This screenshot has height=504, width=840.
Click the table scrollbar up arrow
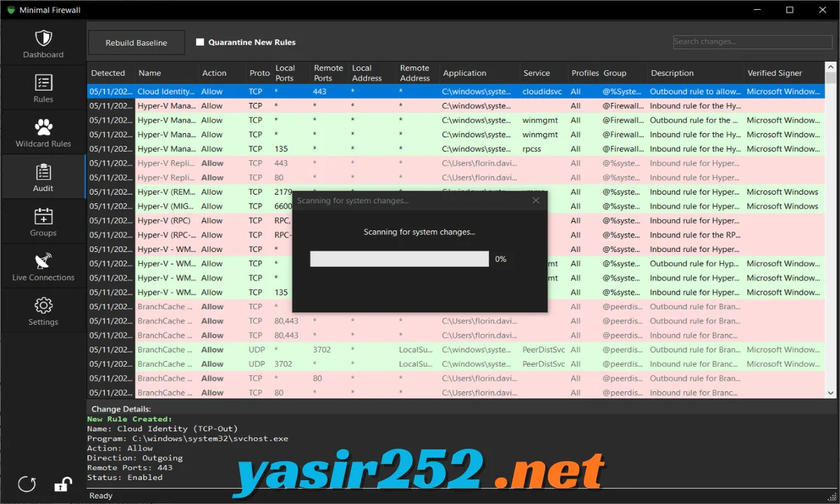pyautogui.click(x=831, y=68)
